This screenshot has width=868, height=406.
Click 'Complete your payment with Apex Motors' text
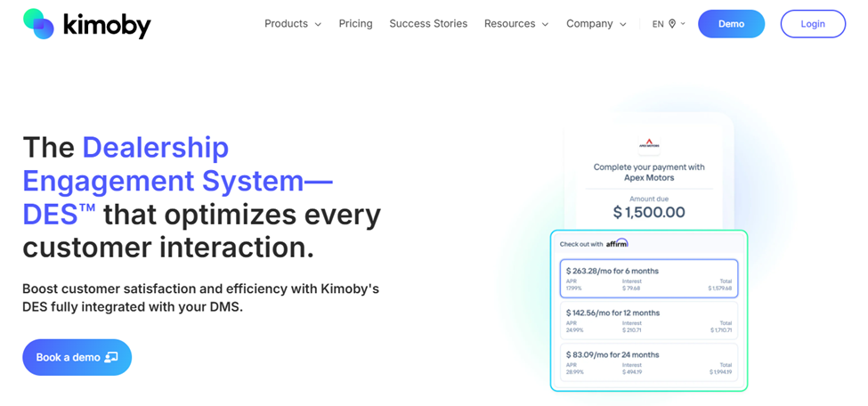(649, 172)
